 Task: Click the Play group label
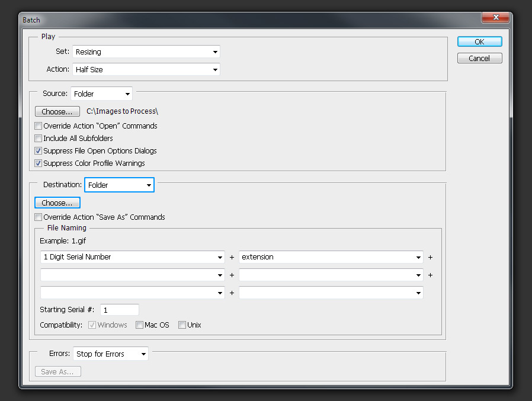(x=48, y=37)
